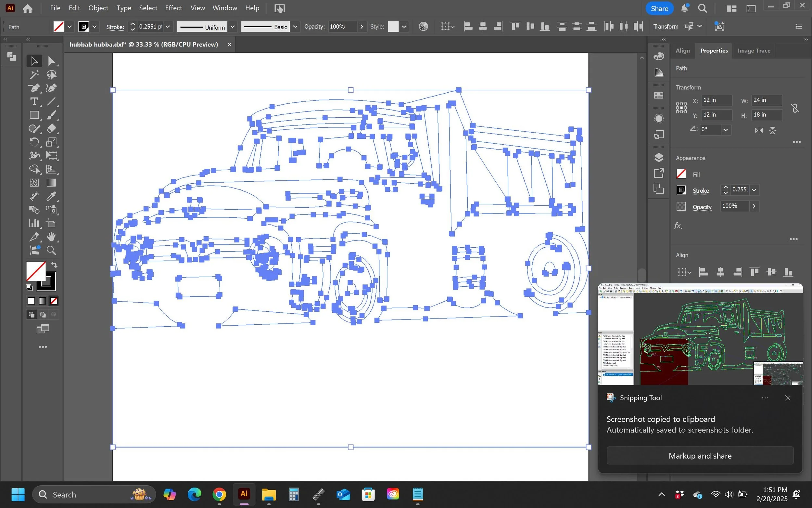Open the Uniform stroke profile dropdown
The width and height of the screenshot is (812, 508).
(232, 27)
